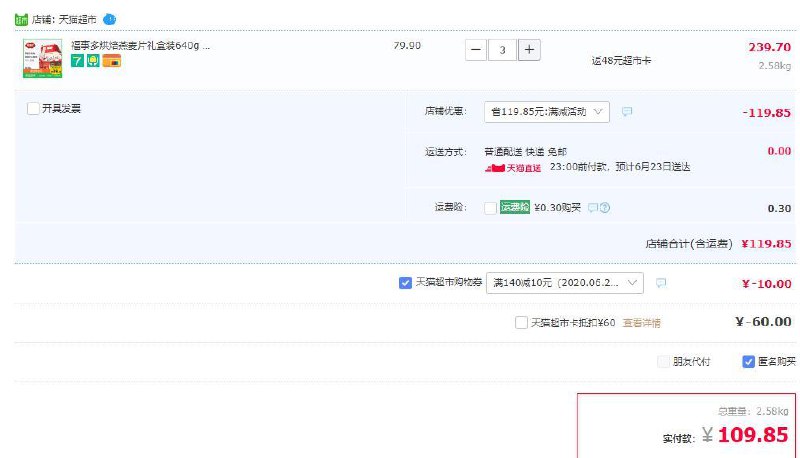Click the 店铺: 天猫超市 store name

[x=64, y=20]
